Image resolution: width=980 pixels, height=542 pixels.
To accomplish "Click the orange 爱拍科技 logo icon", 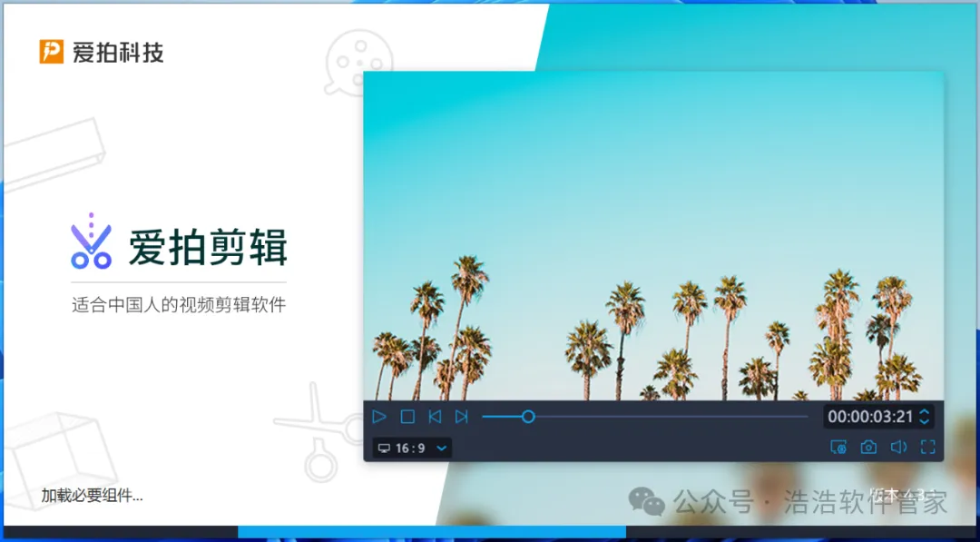I will tap(51, 52).
